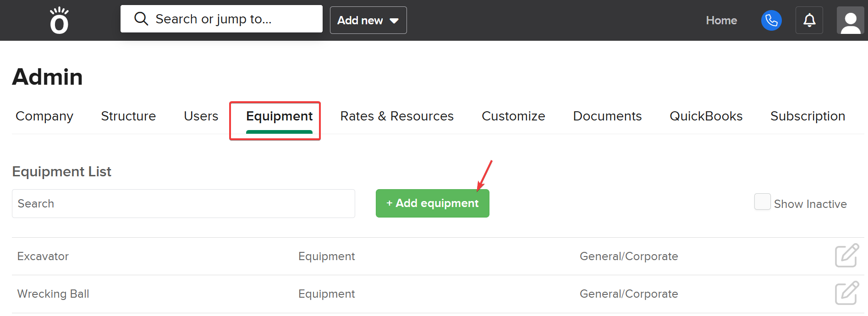Switch to the Subscription tab
The width and height of the screenshot is (868, 316).
point(808,116)
